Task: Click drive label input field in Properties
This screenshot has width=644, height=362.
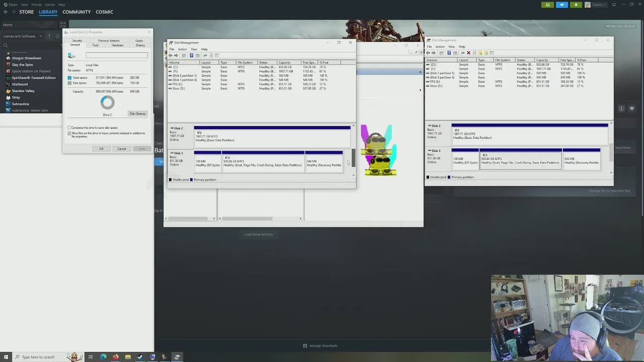Action: pyautogui.click(x=117, y=55)
